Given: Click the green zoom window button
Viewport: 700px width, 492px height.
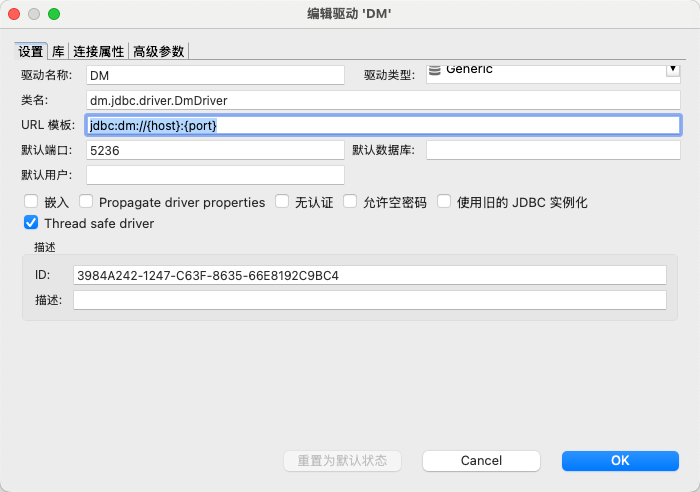Looking at the screenshot, I should pyautogui.click(x=54, y=14).
